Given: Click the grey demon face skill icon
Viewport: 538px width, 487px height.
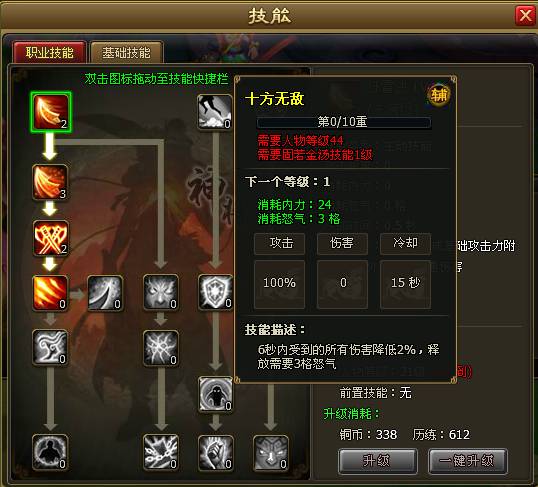Looking at the screenshot, I should [161, 292].
